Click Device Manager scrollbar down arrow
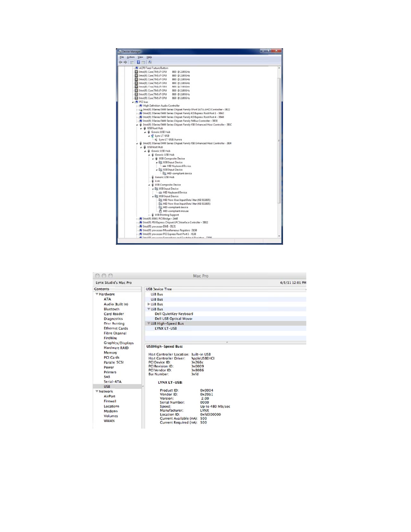The image size is (411, 532). (x=279, y=236)
